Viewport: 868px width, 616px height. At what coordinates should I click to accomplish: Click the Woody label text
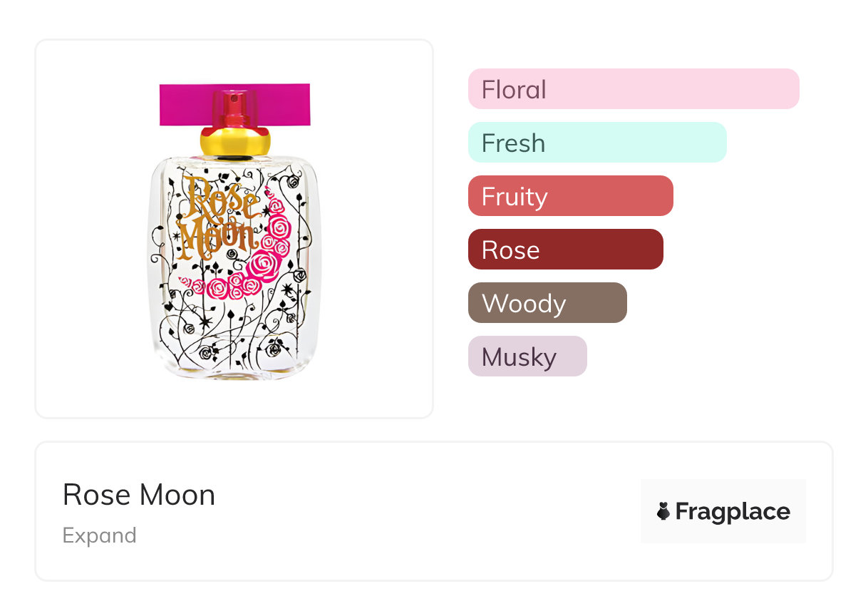coord(524,304)
